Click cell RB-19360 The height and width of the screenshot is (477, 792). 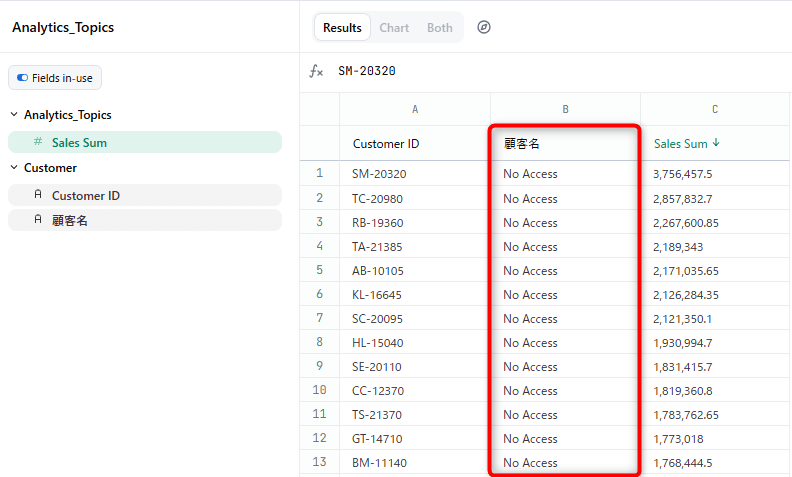click(415, 222)
